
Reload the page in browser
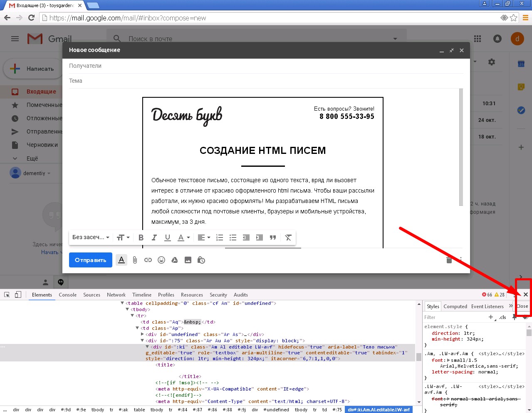tap(31, 17)
